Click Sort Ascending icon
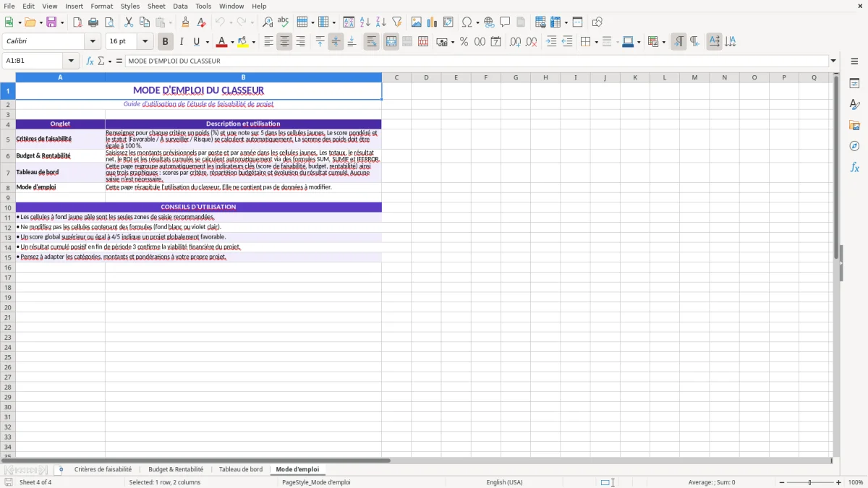 point(365,22)
